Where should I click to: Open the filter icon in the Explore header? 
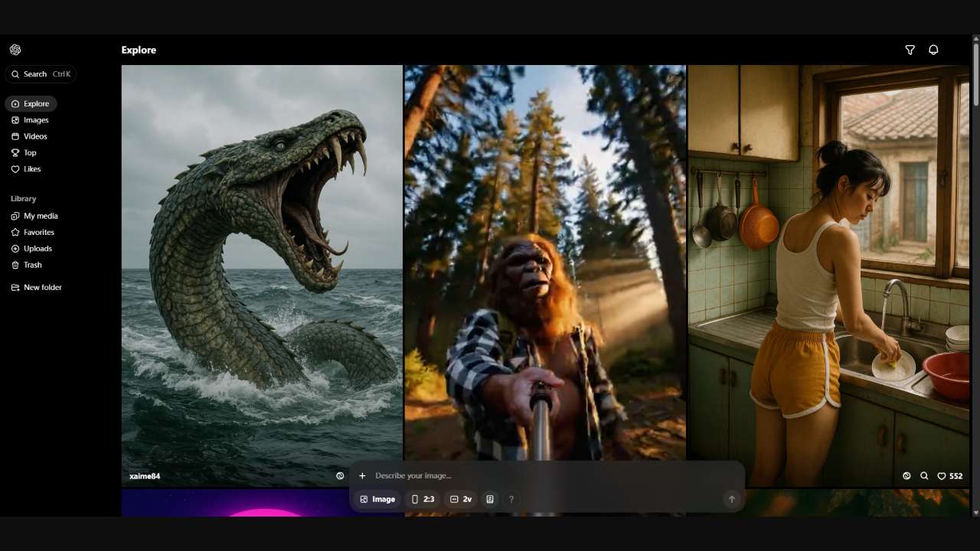coord(910,50)
